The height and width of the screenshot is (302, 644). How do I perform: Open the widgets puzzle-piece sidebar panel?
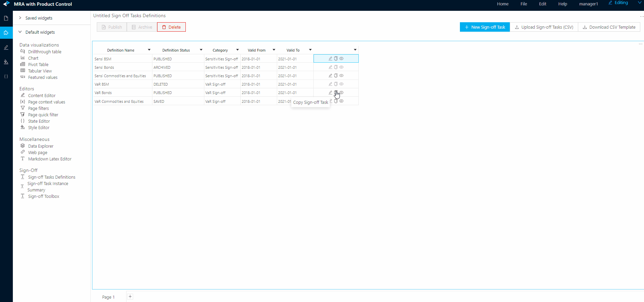(6, 33)
